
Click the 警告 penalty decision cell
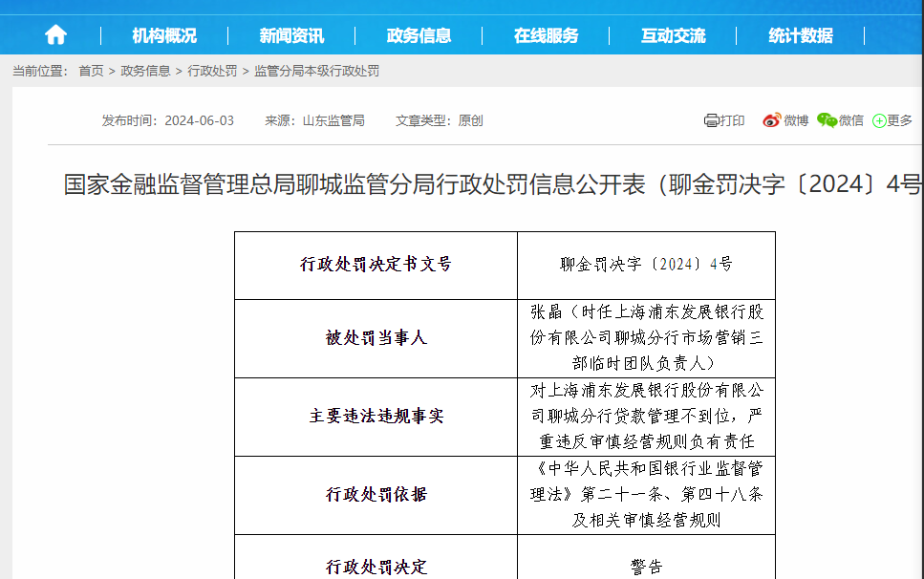point(646,567)
